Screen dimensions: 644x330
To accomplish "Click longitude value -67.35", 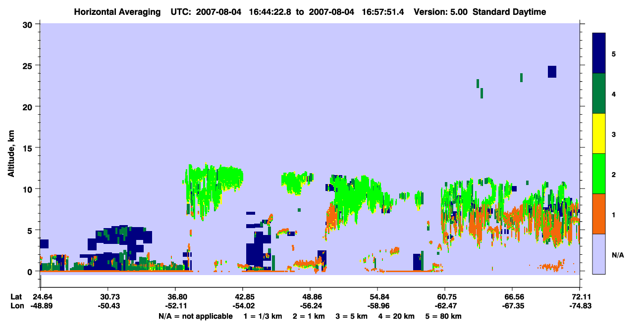I will (512, 306).
